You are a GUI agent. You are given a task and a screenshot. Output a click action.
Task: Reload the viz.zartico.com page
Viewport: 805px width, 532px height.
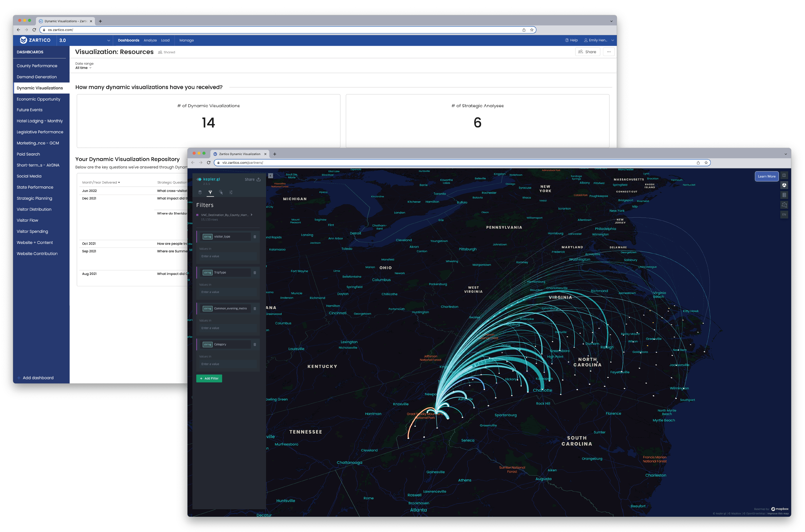coord(208,163)
